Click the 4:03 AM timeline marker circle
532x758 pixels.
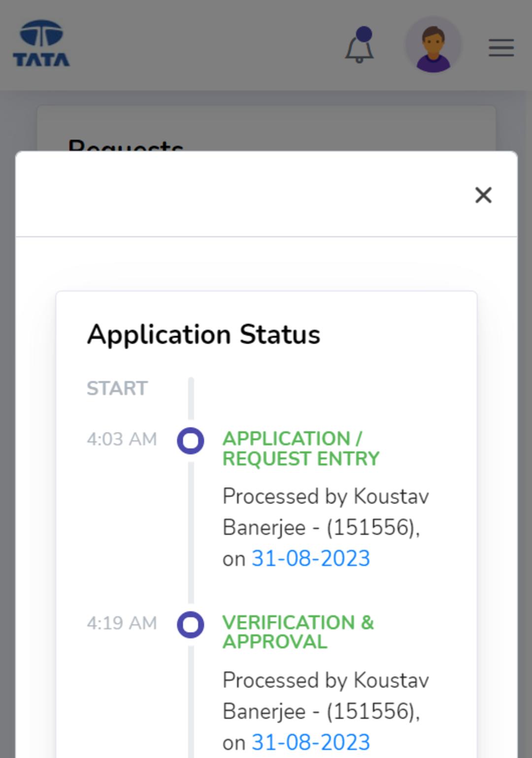(x=191, y=441)
